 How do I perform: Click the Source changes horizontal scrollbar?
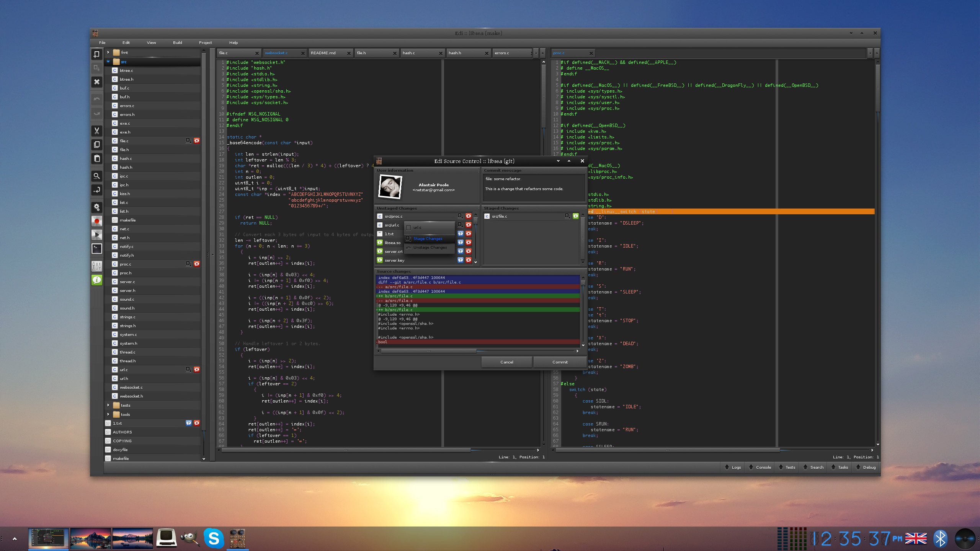click(429, 351)
